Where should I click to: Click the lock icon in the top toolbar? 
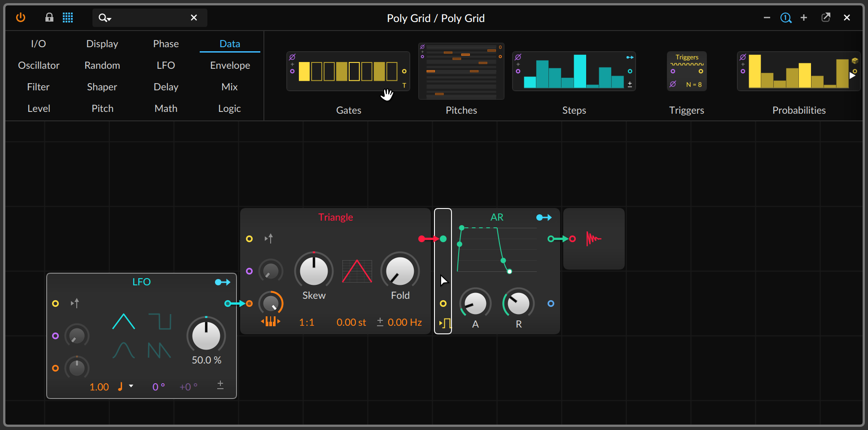[49, 18]
